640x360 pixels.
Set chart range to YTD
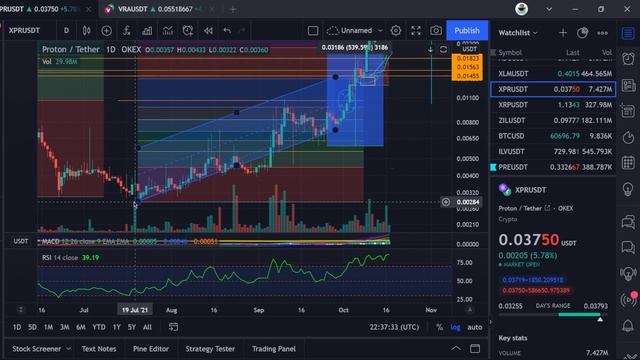(x=99, y=327)
